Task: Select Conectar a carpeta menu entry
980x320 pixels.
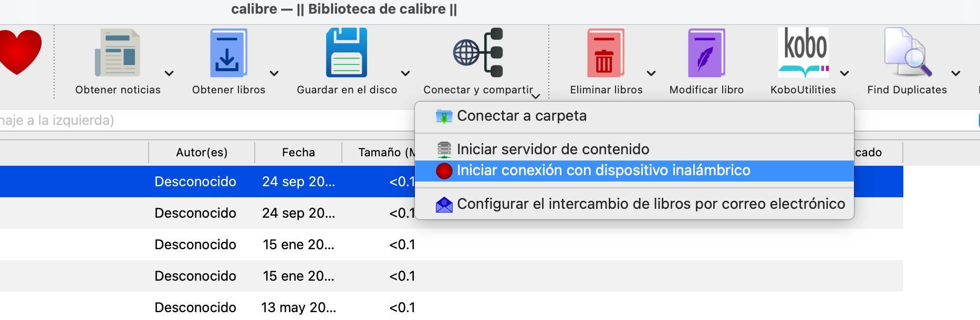Action: tap(522, 116)
